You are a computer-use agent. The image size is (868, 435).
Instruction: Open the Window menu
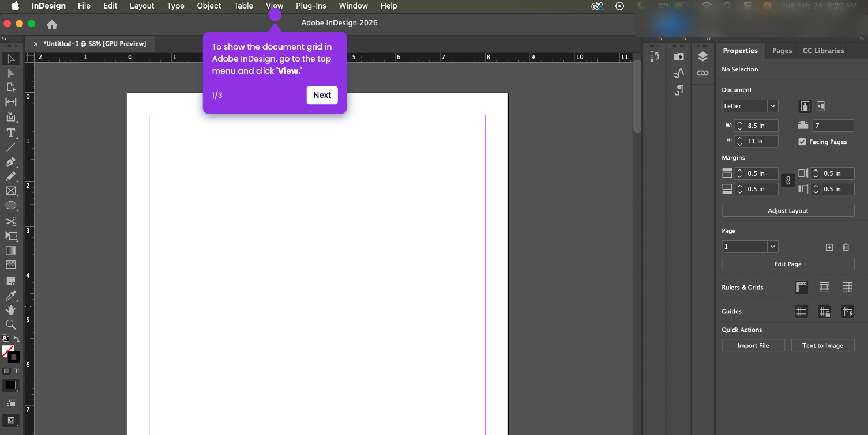[x=354, y=6]
